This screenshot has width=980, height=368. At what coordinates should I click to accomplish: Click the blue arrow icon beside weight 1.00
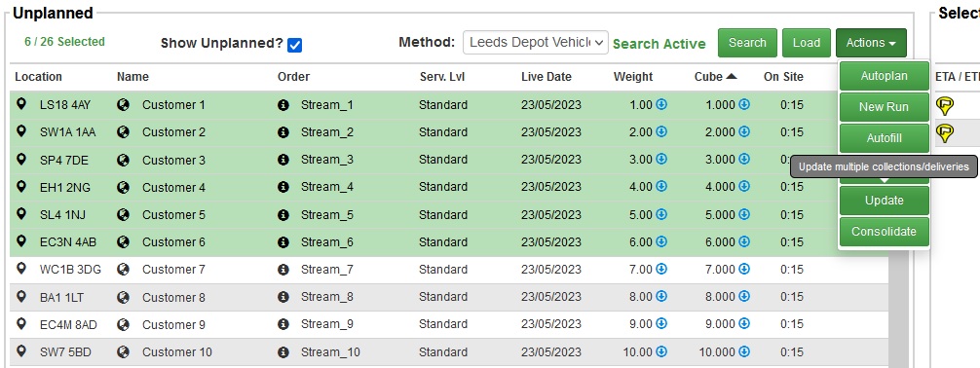pyautogui.click(x=661, y=104)
